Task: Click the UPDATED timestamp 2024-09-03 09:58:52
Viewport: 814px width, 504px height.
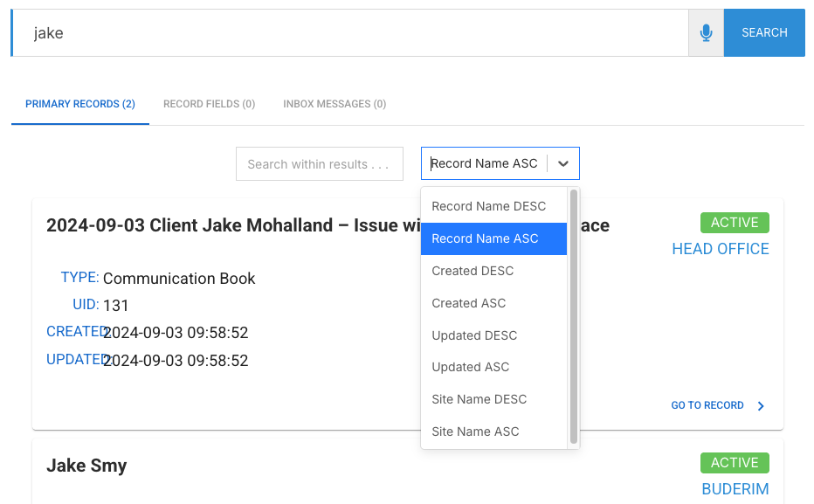Action: [176, 361]
